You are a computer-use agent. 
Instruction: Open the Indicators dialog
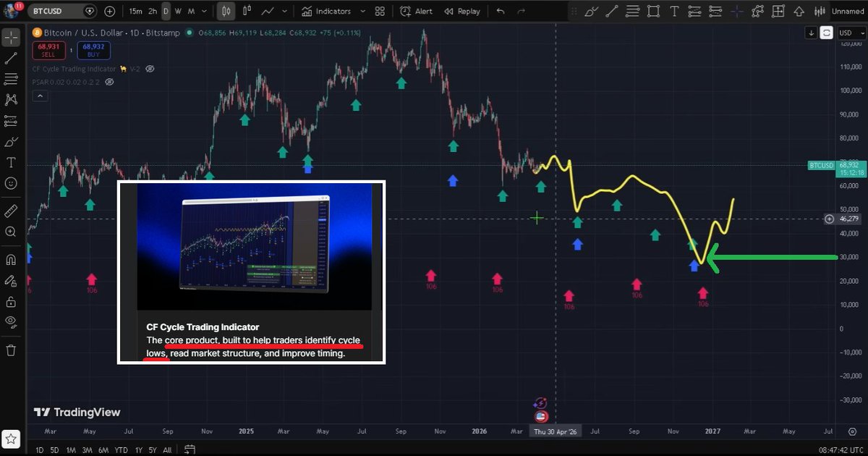pyautogui.click(x=327, y=12)
